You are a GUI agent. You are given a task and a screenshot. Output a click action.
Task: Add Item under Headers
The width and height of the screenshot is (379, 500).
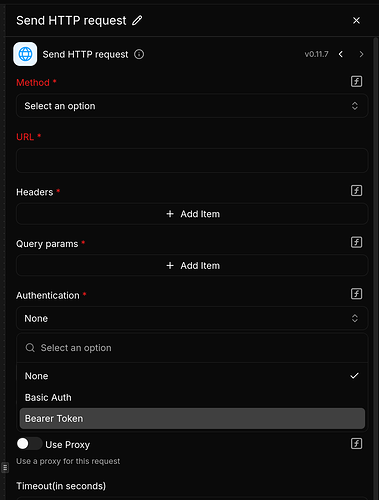(192, 214)
